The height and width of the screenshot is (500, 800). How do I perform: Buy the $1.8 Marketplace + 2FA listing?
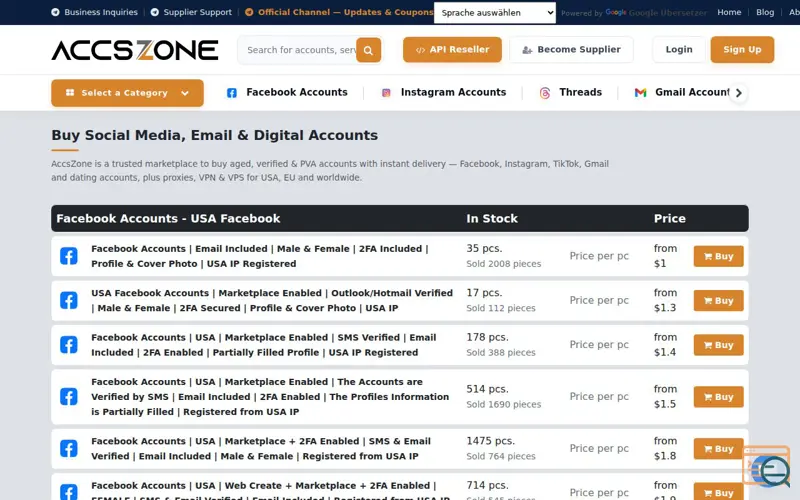[x=718, y=448]
